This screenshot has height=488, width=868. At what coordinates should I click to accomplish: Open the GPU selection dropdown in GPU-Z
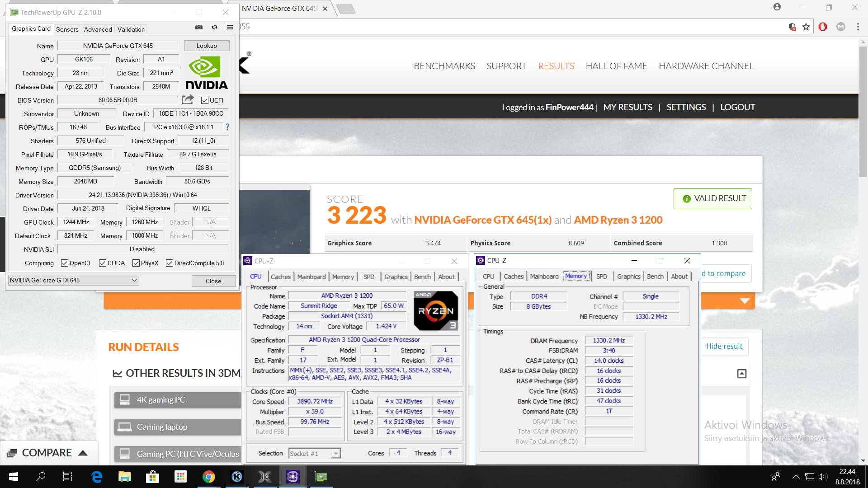point(73,280)
